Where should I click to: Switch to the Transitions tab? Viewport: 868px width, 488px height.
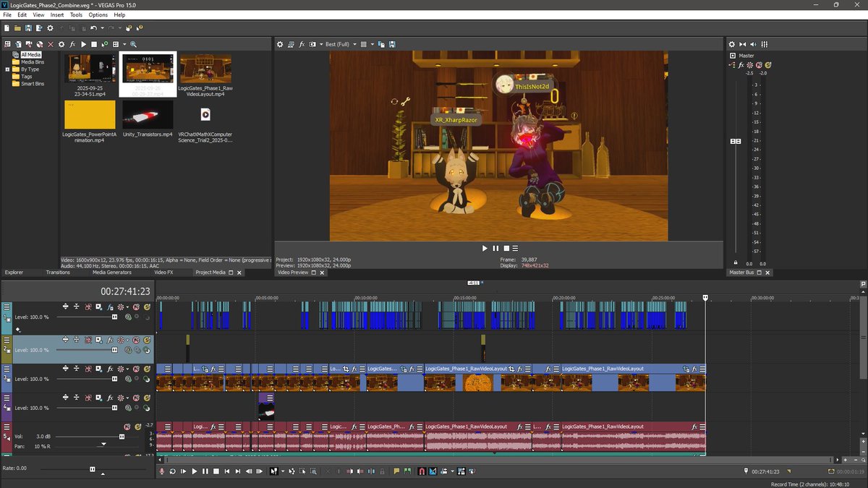coord(58,273)
